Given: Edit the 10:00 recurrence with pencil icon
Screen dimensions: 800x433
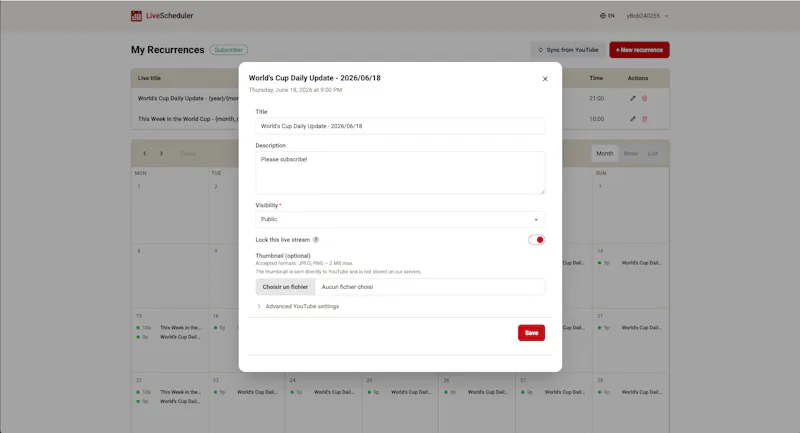Looking at the screenshot, I should coord(633,119).
